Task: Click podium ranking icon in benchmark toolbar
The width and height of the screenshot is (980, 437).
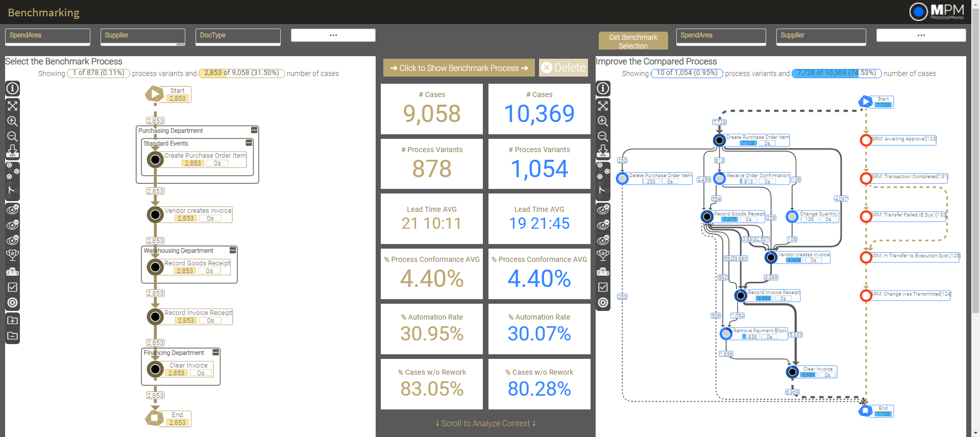Action: click(x=12, y=272)
